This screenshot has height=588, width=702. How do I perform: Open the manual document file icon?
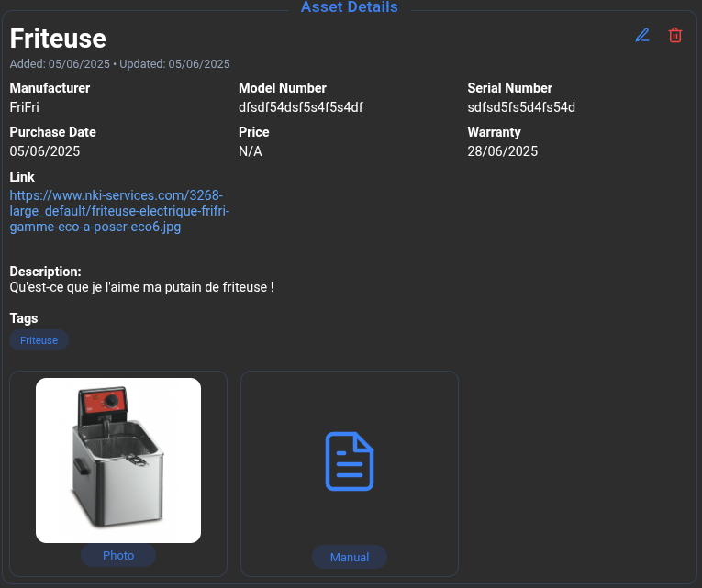click(x=350, y=461)
